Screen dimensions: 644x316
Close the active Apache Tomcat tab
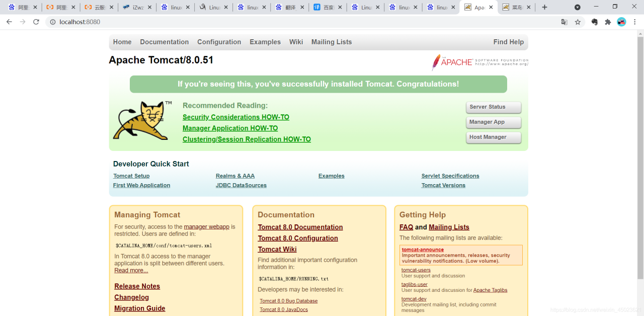pyautogui.click(x=492, y=8)
